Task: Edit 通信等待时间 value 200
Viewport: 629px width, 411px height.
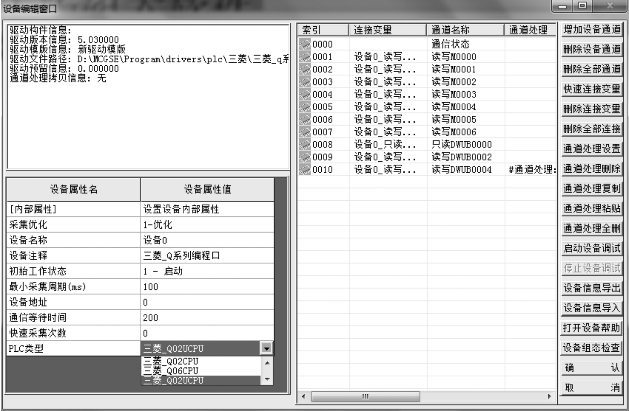Action: click(x=207, y=318)
